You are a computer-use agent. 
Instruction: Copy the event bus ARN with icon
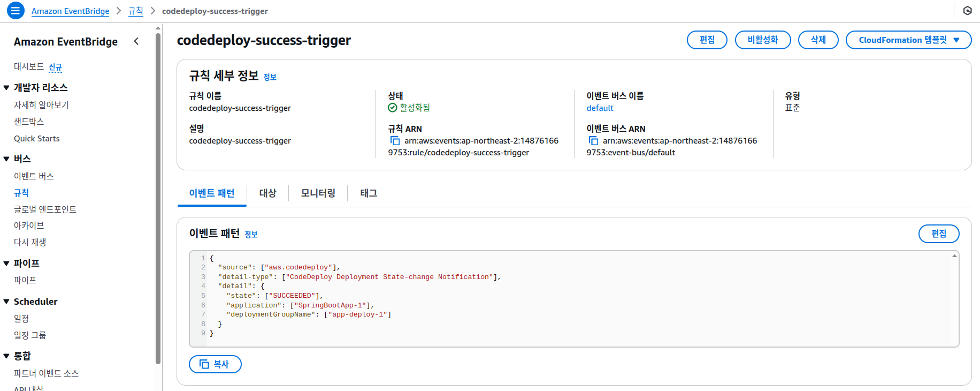tap(593, 141)
